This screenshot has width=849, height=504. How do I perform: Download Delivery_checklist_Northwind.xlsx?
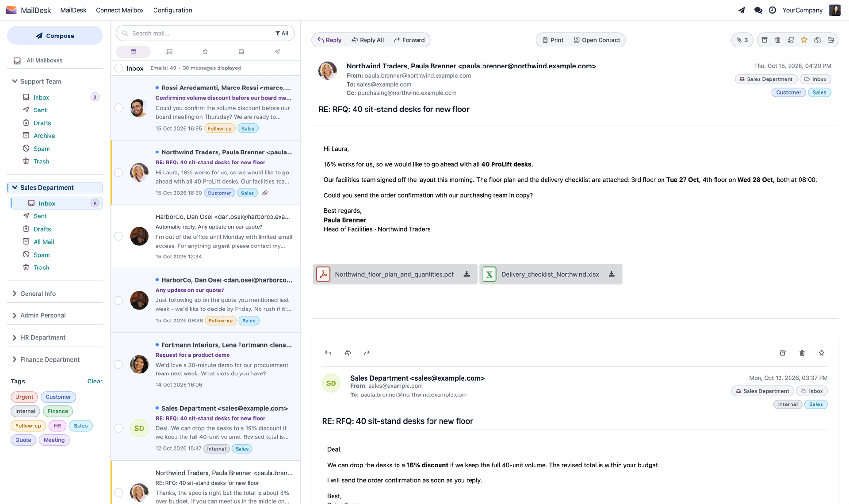[612, 274]
